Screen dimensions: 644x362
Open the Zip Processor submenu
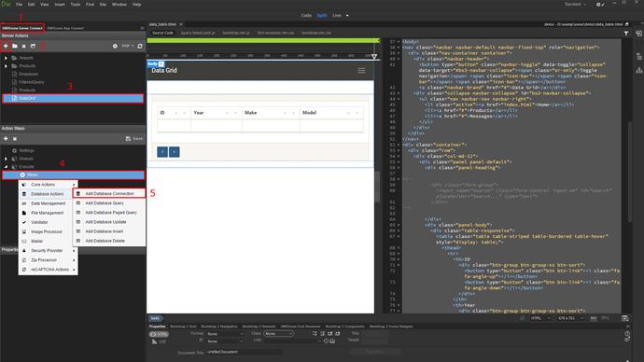tap(48, 260)
